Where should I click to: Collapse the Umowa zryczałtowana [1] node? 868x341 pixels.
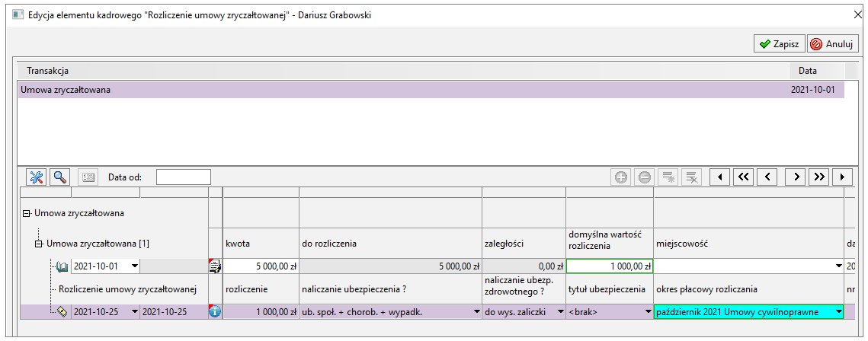[39, 243]
